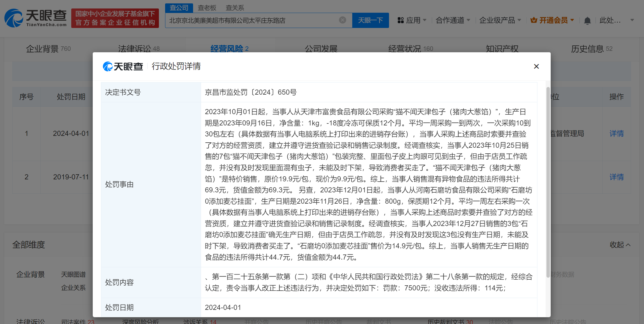
Task: Switch to the 查关系 search tab
Action: pyautogui.click(x=235, y=8)
